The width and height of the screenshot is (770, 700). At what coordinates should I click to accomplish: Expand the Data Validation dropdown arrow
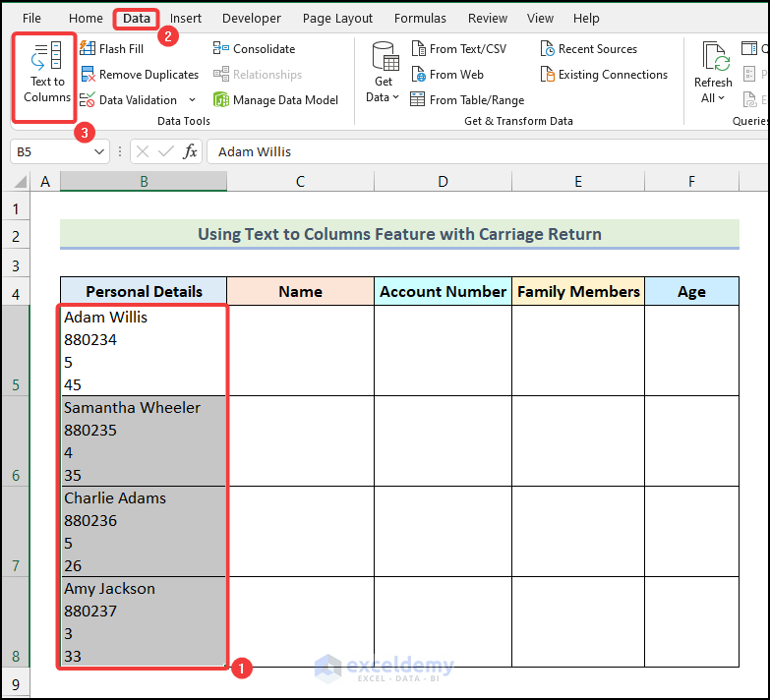(x=192, y=100)
